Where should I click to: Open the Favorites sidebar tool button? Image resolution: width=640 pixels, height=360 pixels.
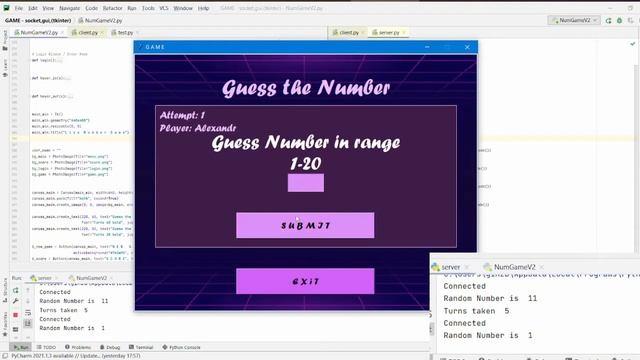pos(5,324)
